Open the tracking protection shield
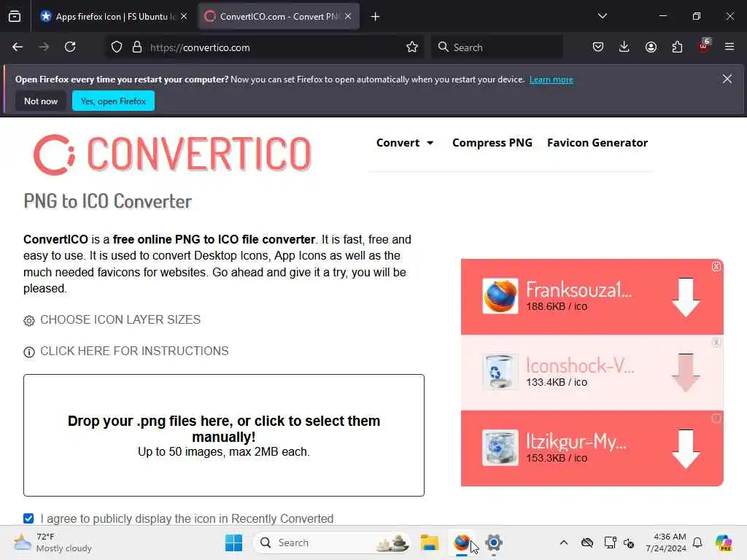The image size is (747, 560). (117, 47)
